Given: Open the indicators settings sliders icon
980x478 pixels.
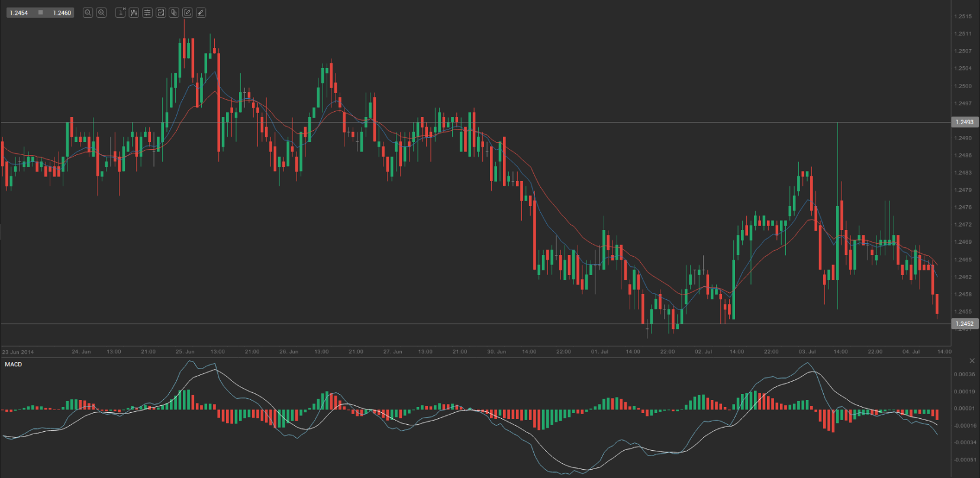Looking at the screenshot, I should pos(147,12).
